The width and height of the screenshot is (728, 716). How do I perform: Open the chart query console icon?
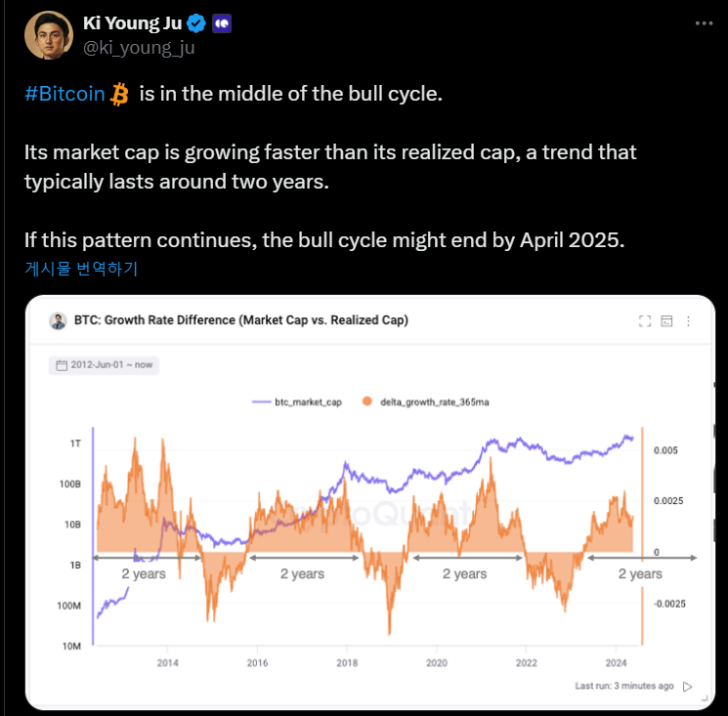[x=666, y=321]
